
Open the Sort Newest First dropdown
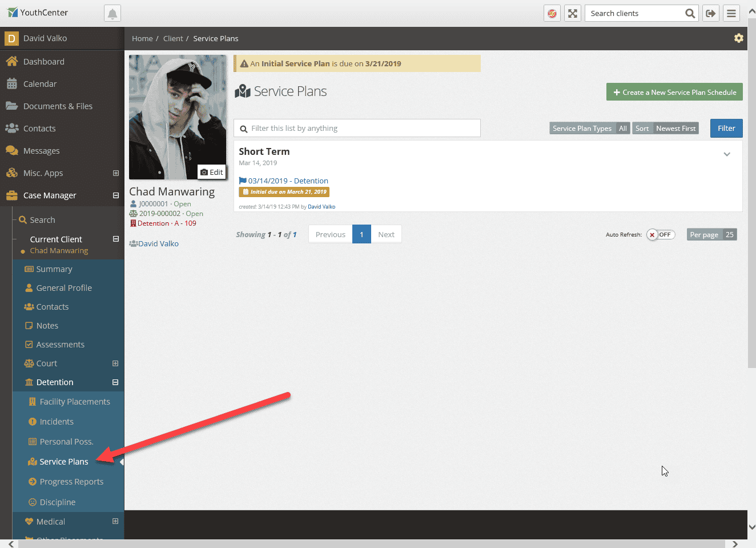click(x=666, y=129)
